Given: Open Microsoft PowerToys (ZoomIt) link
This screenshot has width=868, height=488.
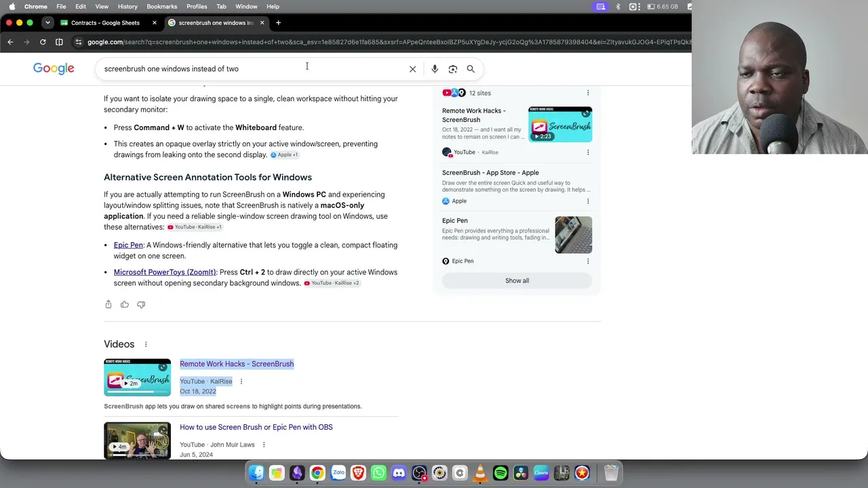Looking at the screenshot, I should pyautogui.click(x=165, y=272).
